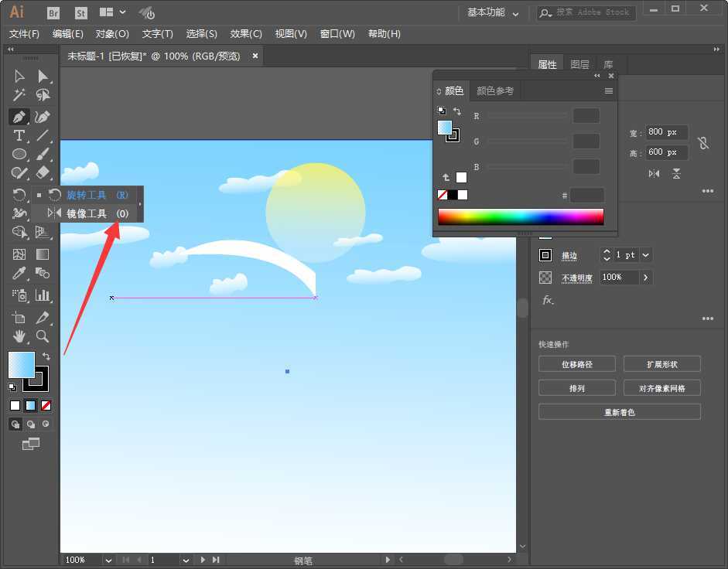
Task: Open the stroke weight dropdown
Action: pyautogui.click(x=645, y=255)
